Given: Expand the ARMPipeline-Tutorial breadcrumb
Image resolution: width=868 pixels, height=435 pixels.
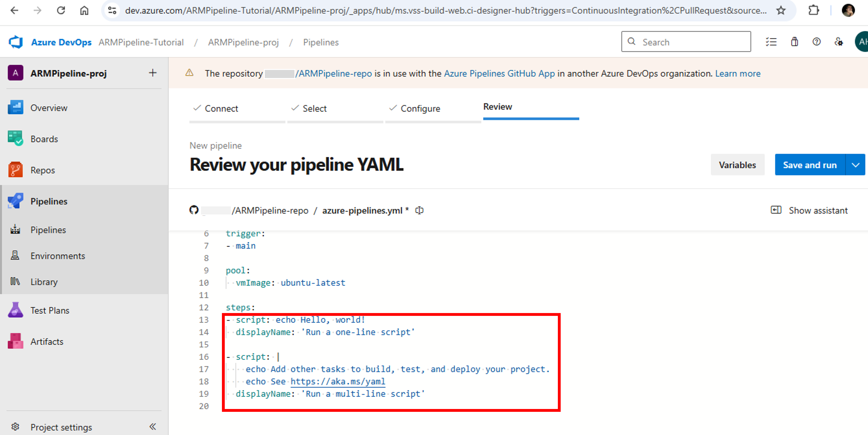Looking at the screenshot, I should pos(141,42).
